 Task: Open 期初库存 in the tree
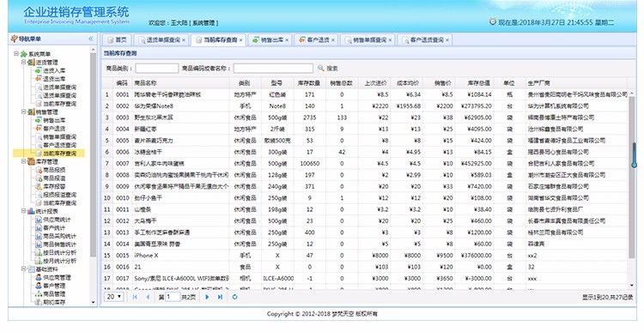click(x=54, y=302)
